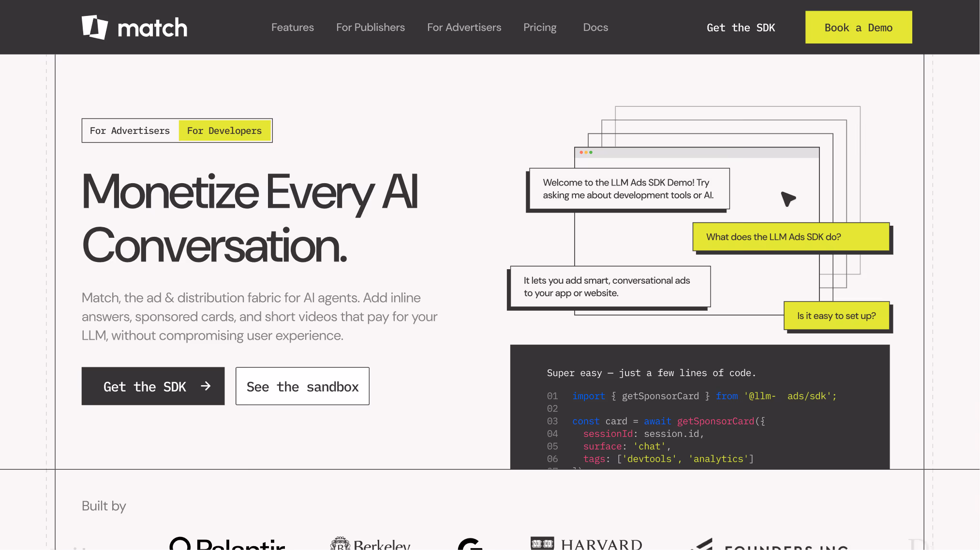Click the 'const card = await' code line
This screenshot has height=550, width=980.
tap(668, 421)
